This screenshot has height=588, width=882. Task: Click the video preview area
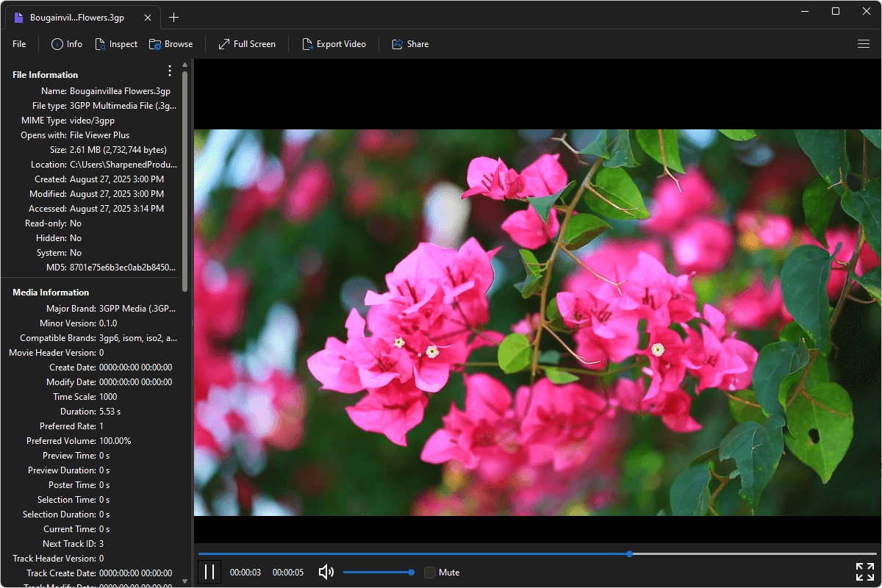(x=537, y=323)
